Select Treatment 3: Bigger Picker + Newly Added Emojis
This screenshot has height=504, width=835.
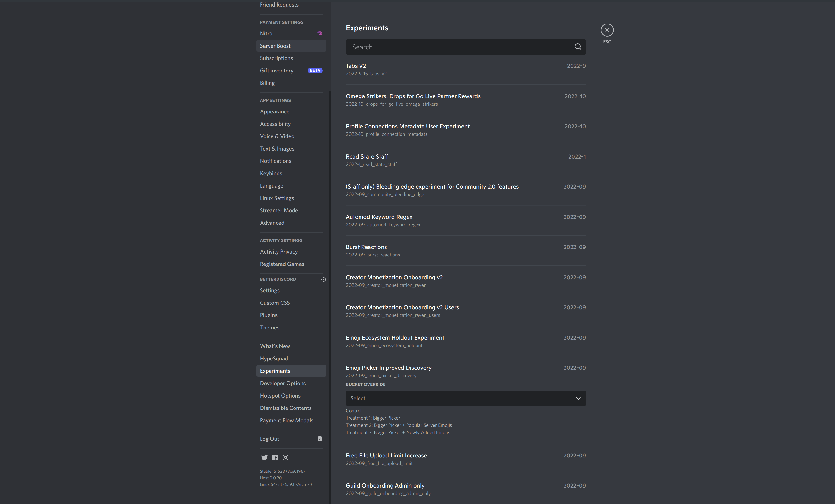click(x=398, y=432)
